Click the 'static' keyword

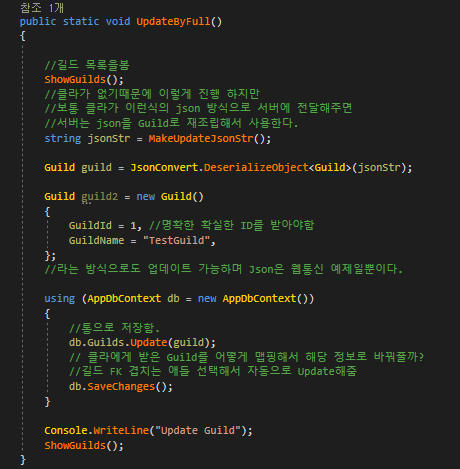[x=81, y=22]
